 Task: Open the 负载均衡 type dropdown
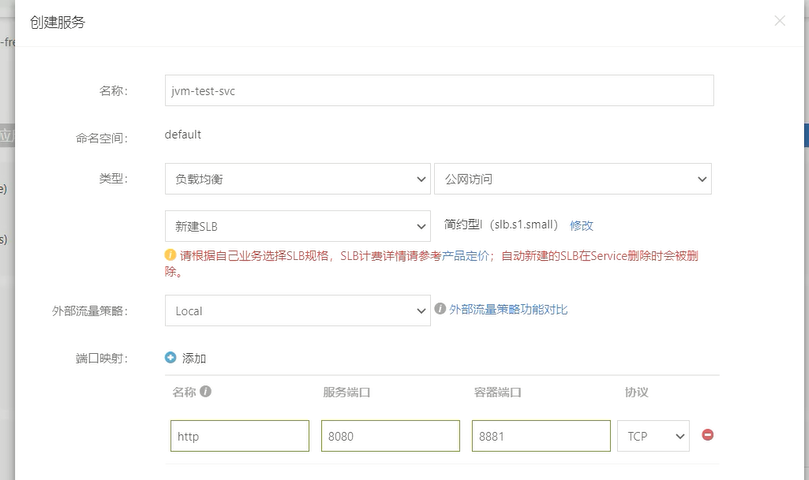pyautogui.click(x=297, y=179)
